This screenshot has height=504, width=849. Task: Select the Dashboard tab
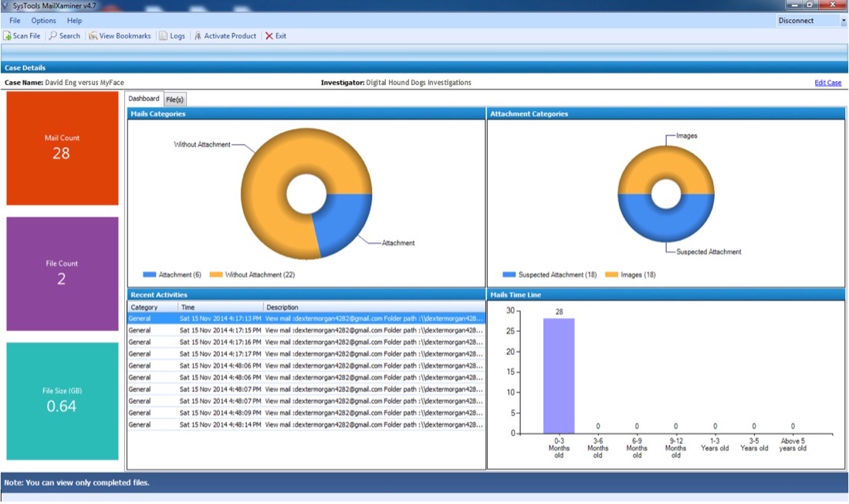(144, 99)
